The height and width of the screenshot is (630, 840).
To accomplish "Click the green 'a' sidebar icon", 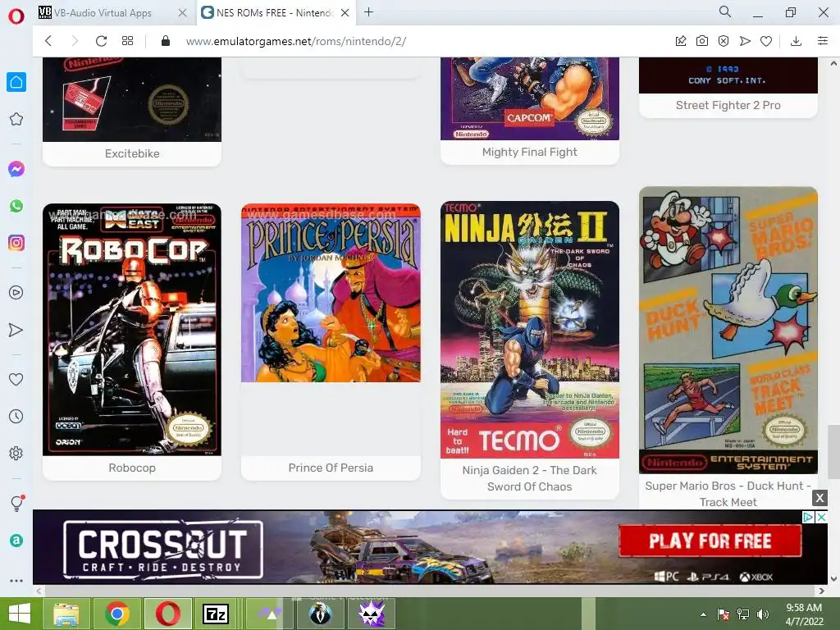I will click(x=16, y=541).
